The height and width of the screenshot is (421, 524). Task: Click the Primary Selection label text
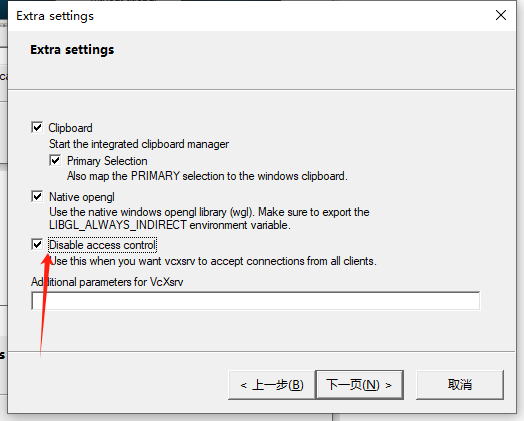107,161
